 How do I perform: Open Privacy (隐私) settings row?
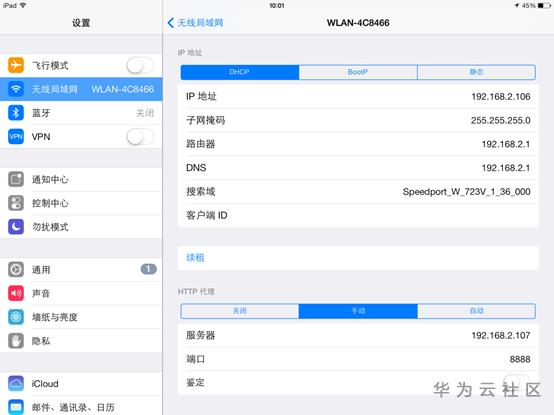click(81, 340)
